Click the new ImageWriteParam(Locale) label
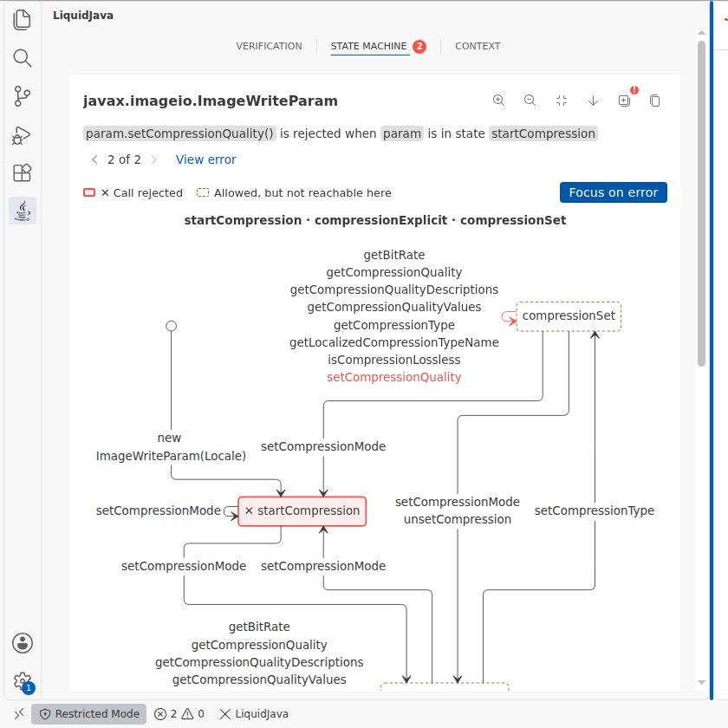Viewport: 728px width, 728px height. [171, 446]
